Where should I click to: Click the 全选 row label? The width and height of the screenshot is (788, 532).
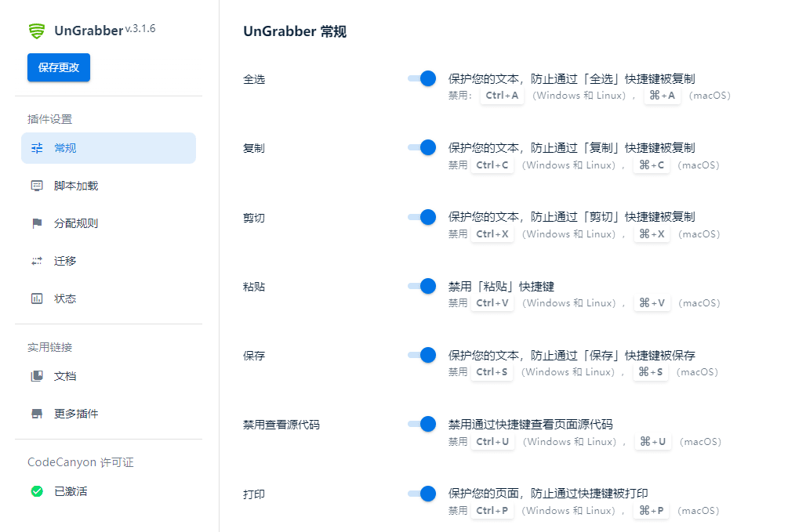click(254, 79)
